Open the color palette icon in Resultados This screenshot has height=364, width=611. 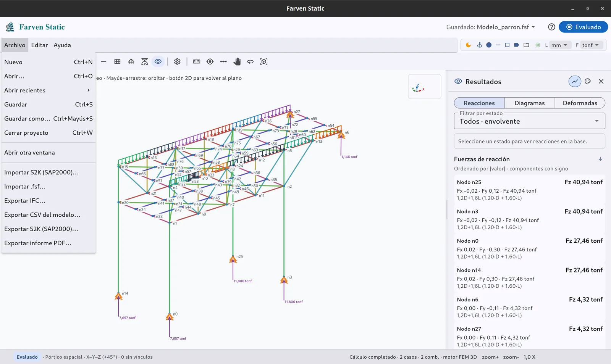click(588, 81)
